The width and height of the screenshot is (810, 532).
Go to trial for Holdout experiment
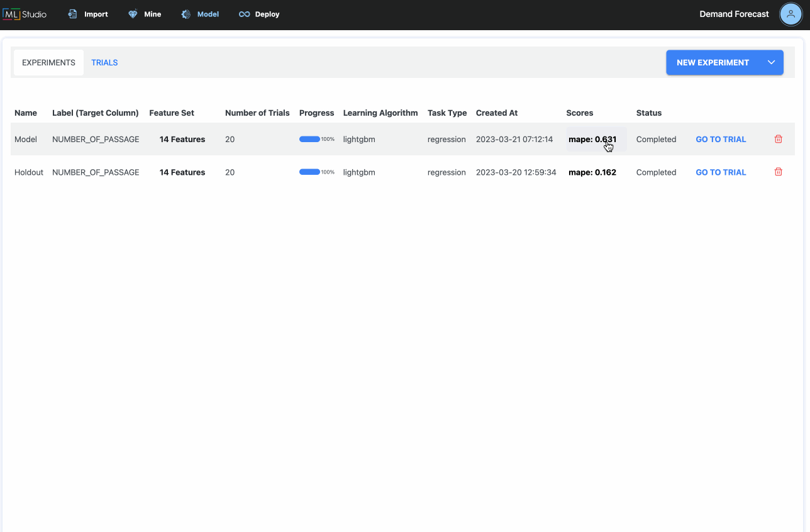click(x=721, y=172)
